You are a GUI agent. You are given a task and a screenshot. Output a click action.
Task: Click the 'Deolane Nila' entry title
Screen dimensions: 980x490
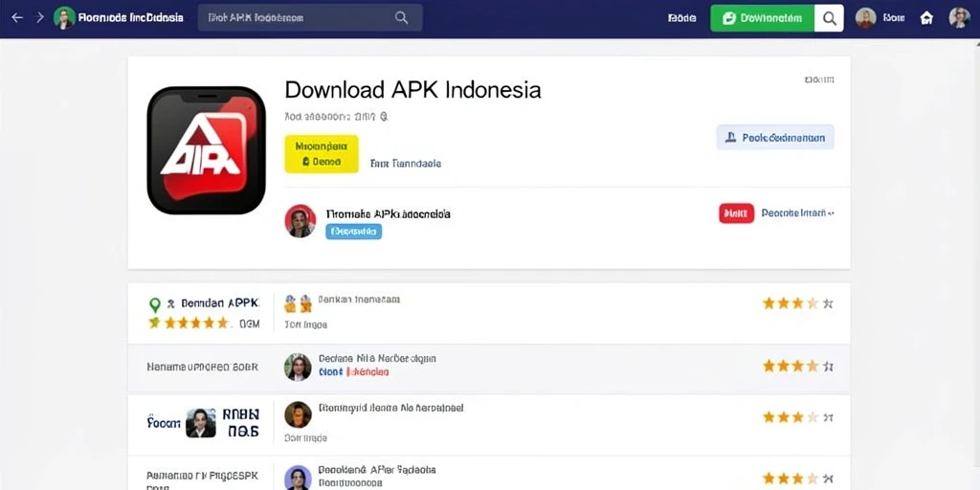(x=377, y=358)
